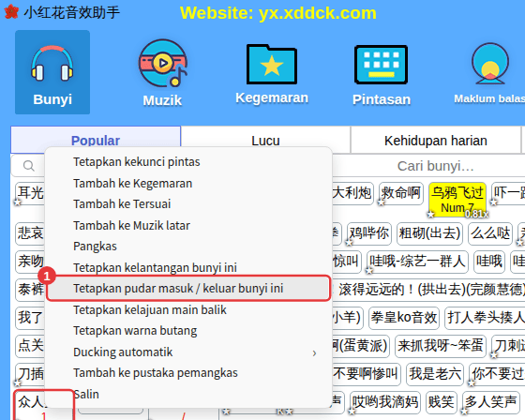
Task: Play the 悲哀 sound button
Action: [x=30, y=233]
